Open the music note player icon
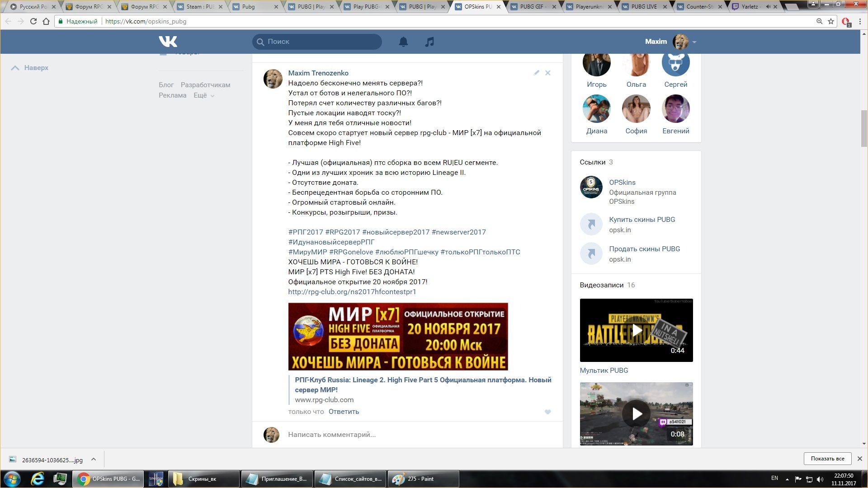The image size is (868, 488). click(x=429, y=42)
